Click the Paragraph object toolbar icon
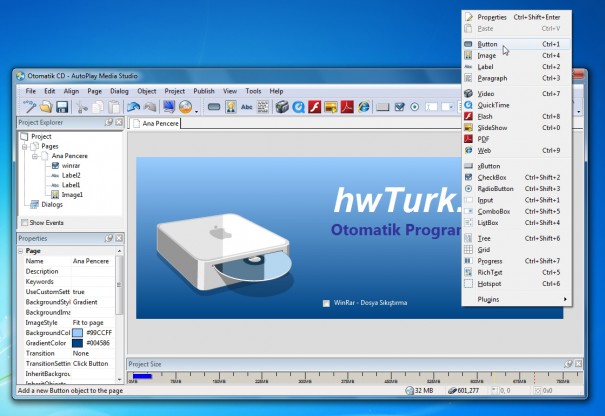The width and height of the screenshot is (605, 416). 263,107
